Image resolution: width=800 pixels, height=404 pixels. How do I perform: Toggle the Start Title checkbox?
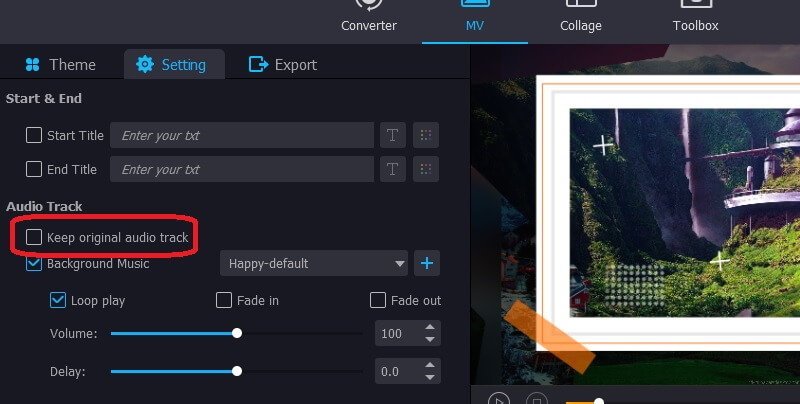coord(35,135)
